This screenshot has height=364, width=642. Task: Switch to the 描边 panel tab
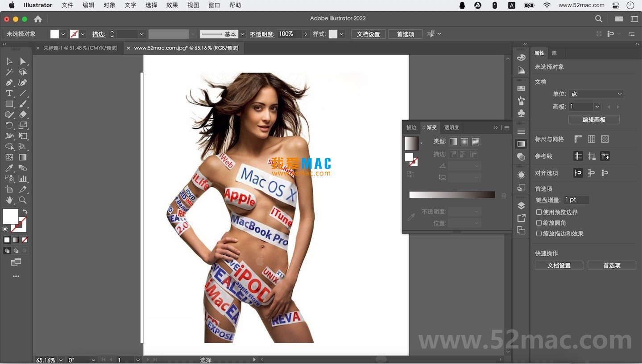[411, 127]
